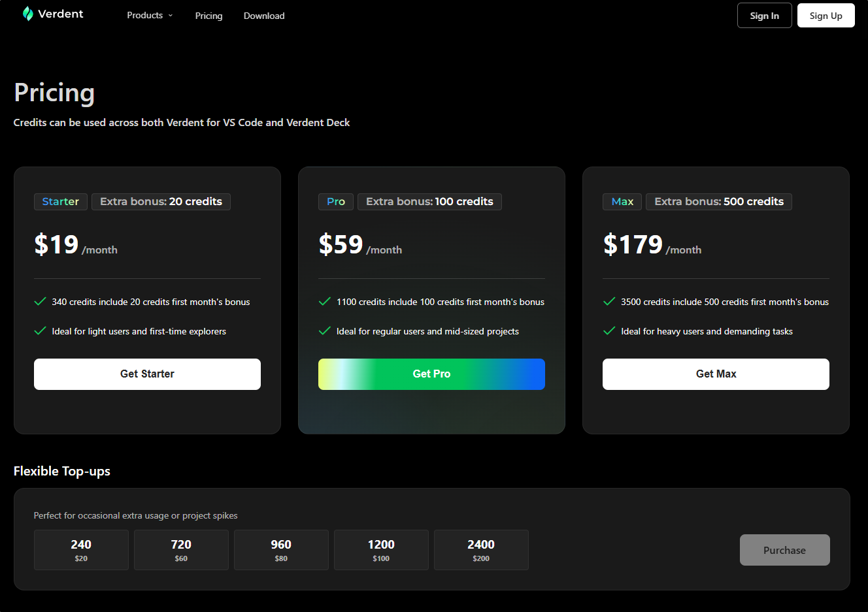Click checkmark icon beside 3500 credits line
The image size is (868, 612).
pyautogui.click(x=609, y=302)
